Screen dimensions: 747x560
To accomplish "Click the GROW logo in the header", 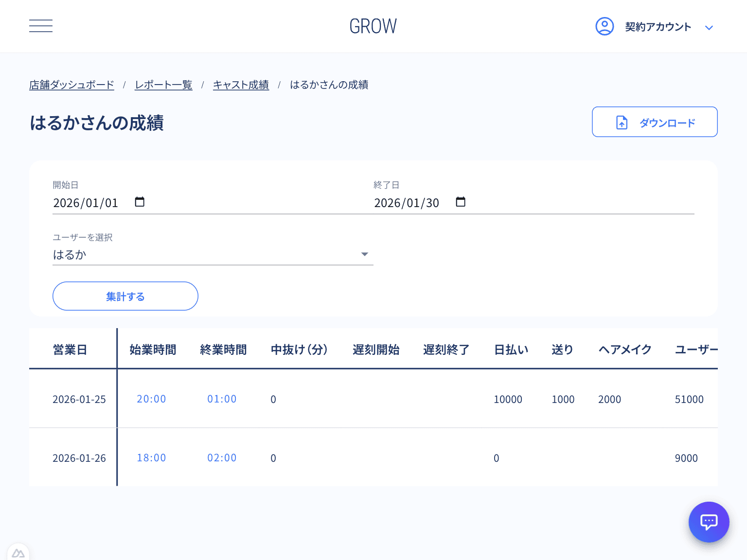I will click(373, 26).
